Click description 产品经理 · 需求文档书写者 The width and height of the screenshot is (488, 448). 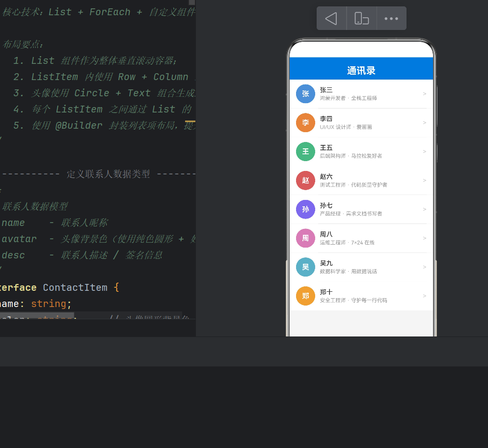[x=351, y=214]
